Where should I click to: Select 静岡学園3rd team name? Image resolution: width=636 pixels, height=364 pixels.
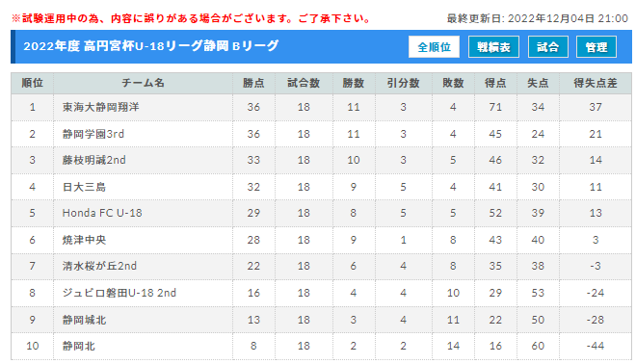click(x=93, y=134)
